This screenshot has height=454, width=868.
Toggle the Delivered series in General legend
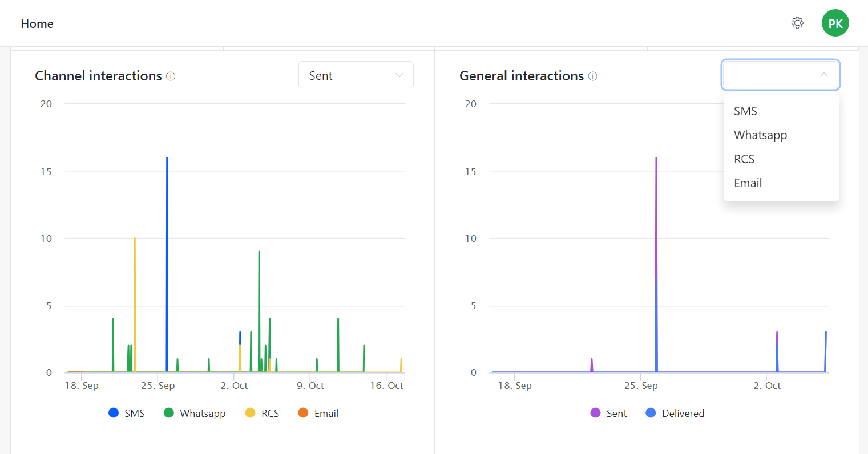click(x=675, y=413)
